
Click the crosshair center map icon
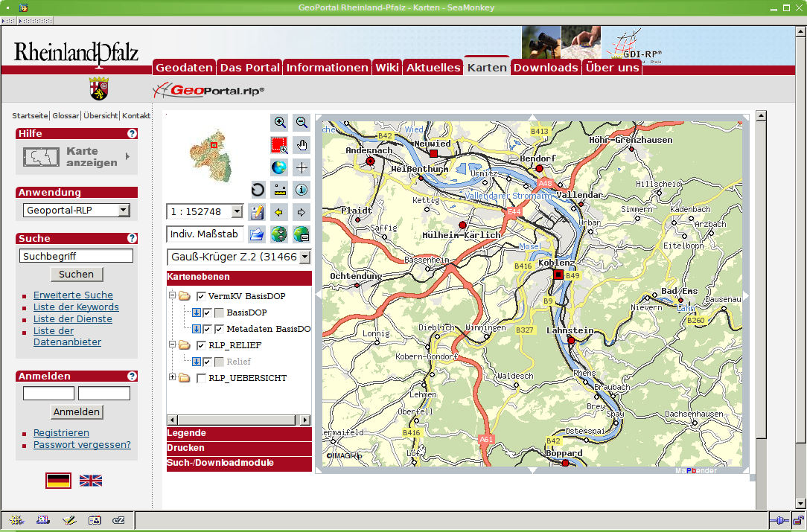pyautogui.click(x=302, y=167)
